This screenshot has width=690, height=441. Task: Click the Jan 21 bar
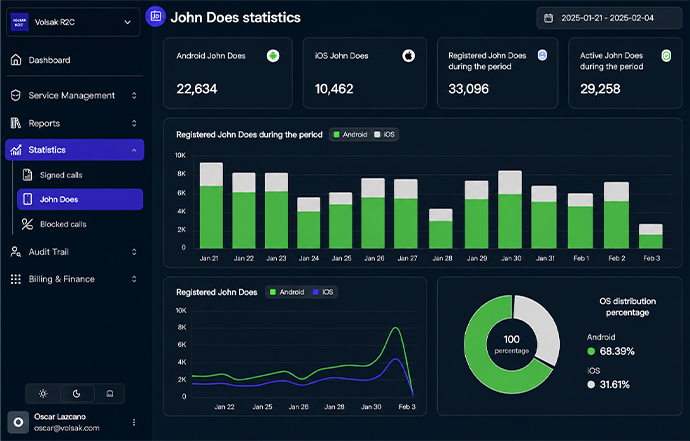click(x=211, y=206)
